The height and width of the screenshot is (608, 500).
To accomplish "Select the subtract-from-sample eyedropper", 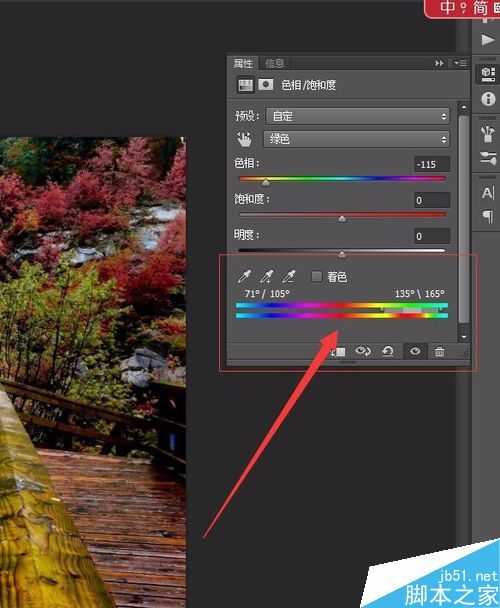I will [x=289, y=276].
